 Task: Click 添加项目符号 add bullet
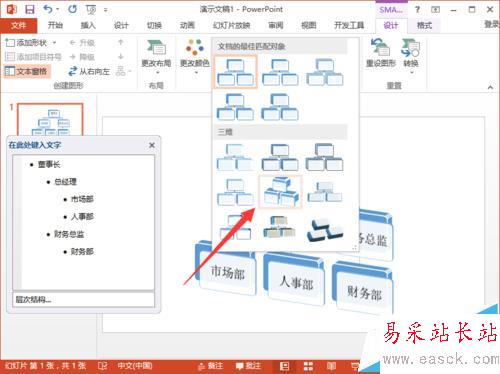click(x=33, y=57)
